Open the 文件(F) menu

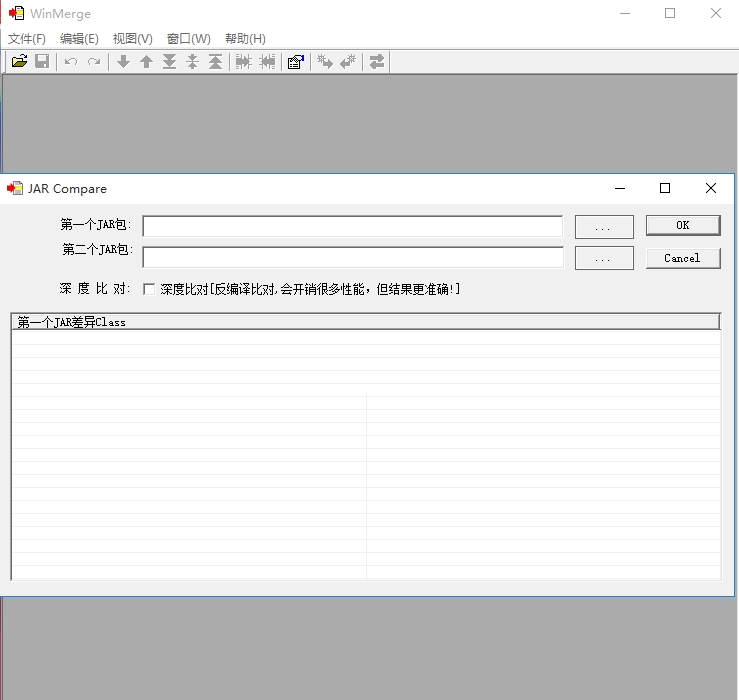point(27,39)
